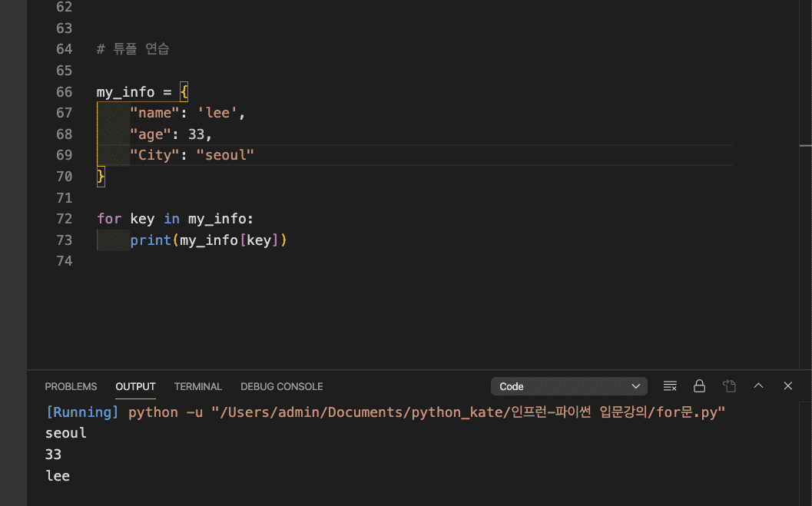Image resolution: width=812 pixels, height=506 pixels.
Task: Open the Code output channel dropdown
Action: pyautogui.click(x=568, y=386)
